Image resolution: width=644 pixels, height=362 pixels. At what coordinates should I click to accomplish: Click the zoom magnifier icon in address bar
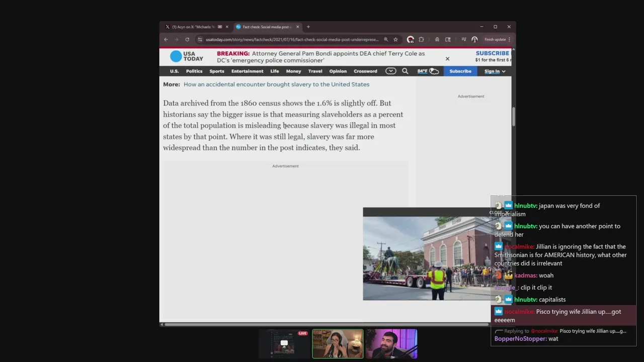point(386,39)
